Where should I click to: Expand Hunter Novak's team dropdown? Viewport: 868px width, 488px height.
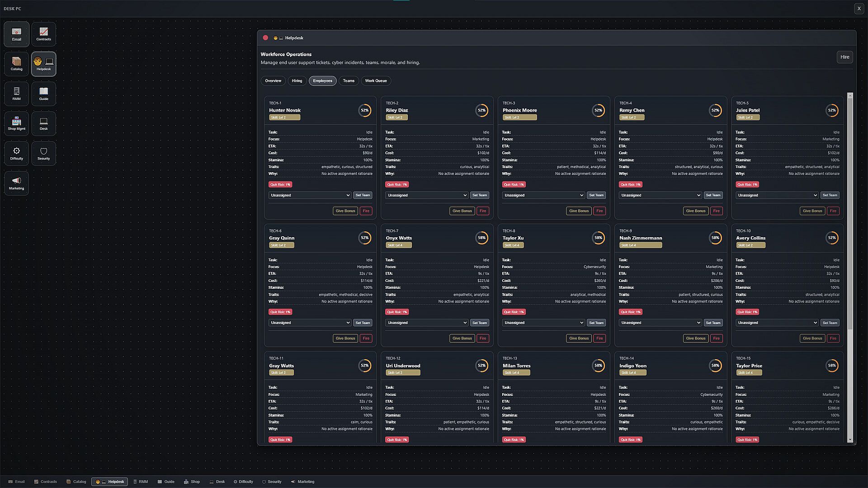pos(310,195)
